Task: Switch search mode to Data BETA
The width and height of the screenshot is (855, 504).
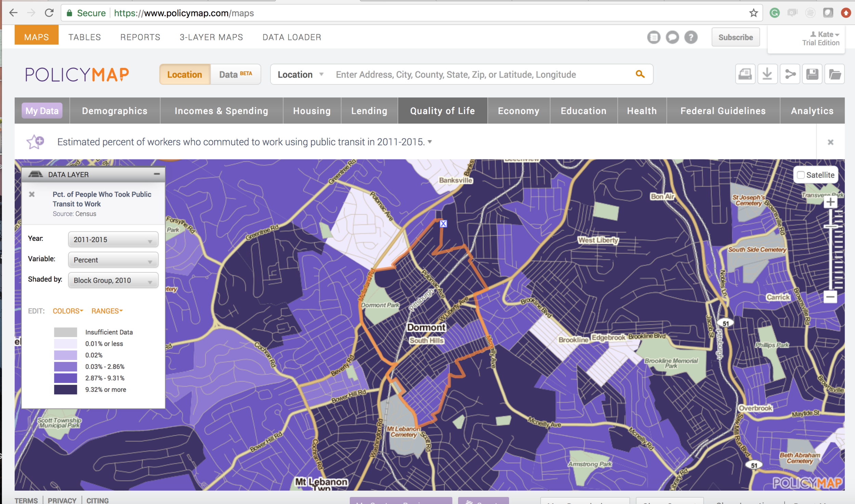Action: coord(236,74)
